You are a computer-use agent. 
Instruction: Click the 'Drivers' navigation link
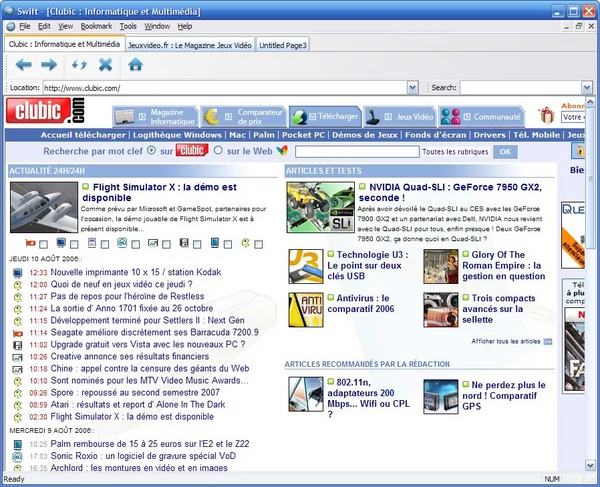click(489, 135)
